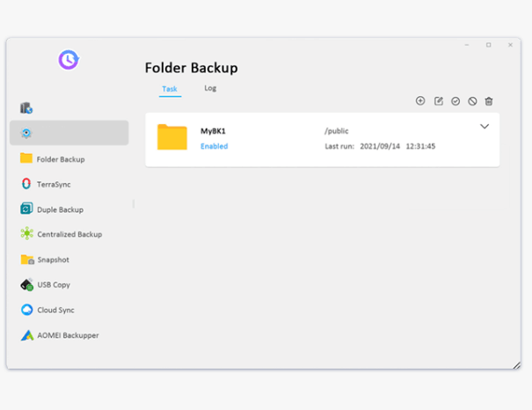
Task: Add a new backup task
Action: coord(420,101)
